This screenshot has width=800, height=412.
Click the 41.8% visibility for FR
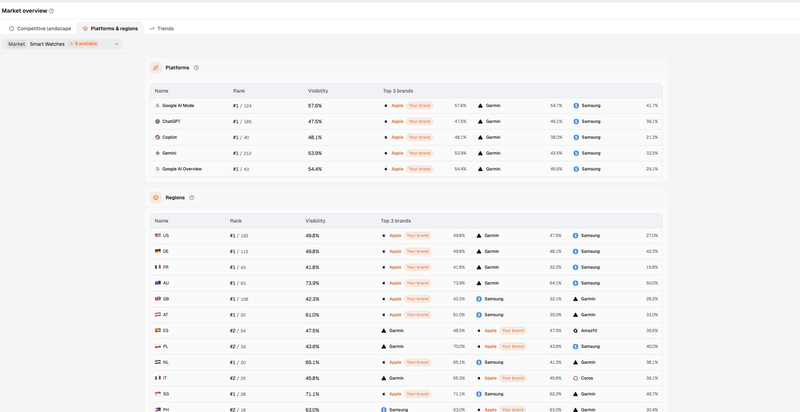[x=312, y=267]
